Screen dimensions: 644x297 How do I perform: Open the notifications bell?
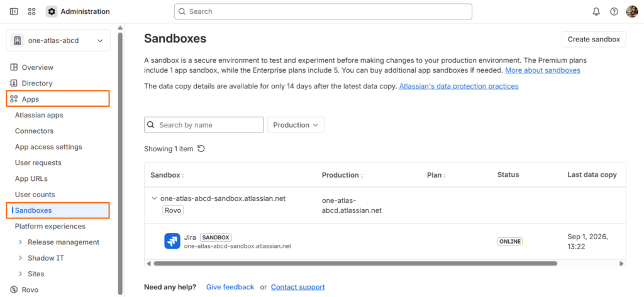point(596,11)
